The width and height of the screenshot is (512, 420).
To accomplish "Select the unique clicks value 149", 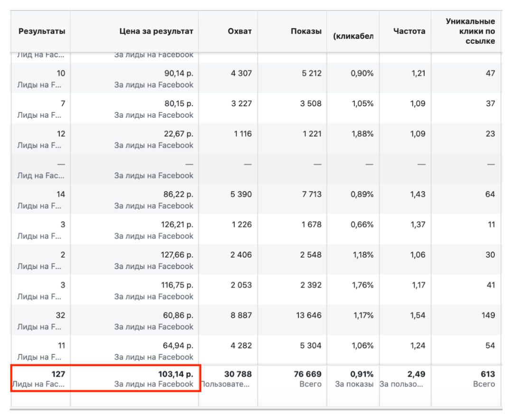I will tap(488, 316).
